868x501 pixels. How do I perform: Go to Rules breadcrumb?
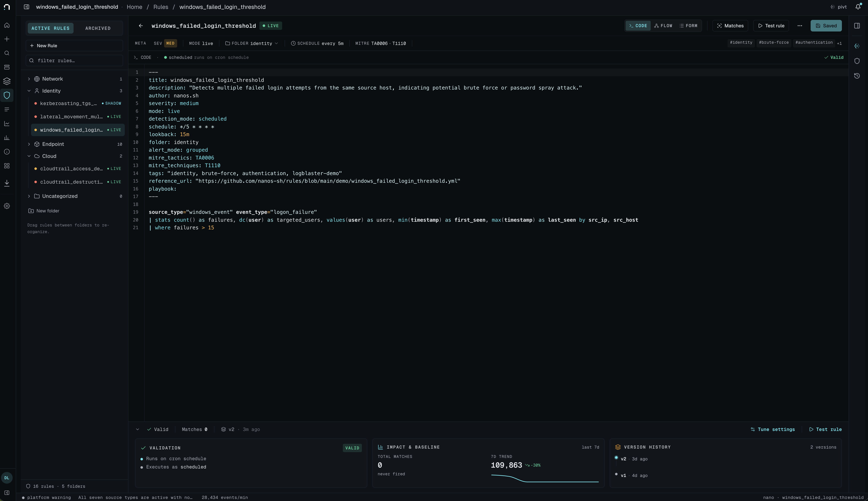point(161,7)
